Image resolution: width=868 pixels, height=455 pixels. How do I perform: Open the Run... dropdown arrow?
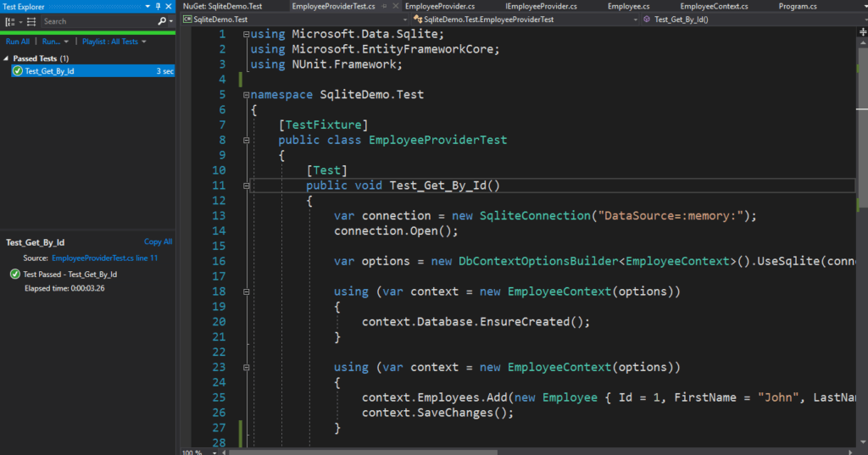click(x=66, y=42)
